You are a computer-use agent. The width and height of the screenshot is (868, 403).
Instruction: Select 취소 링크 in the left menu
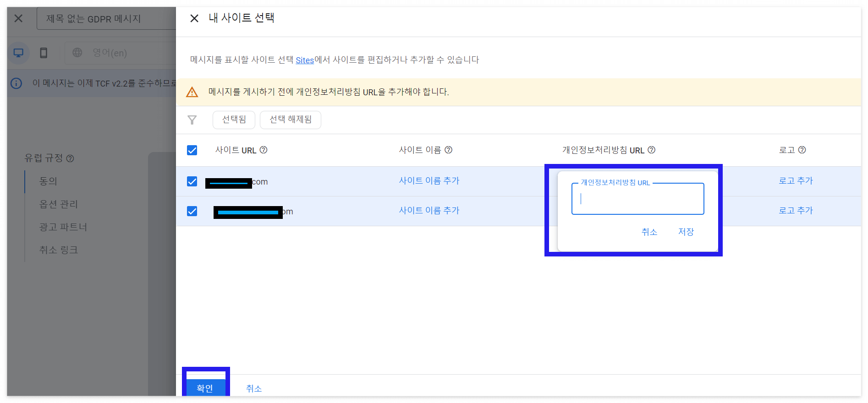[x=58, y=250]
